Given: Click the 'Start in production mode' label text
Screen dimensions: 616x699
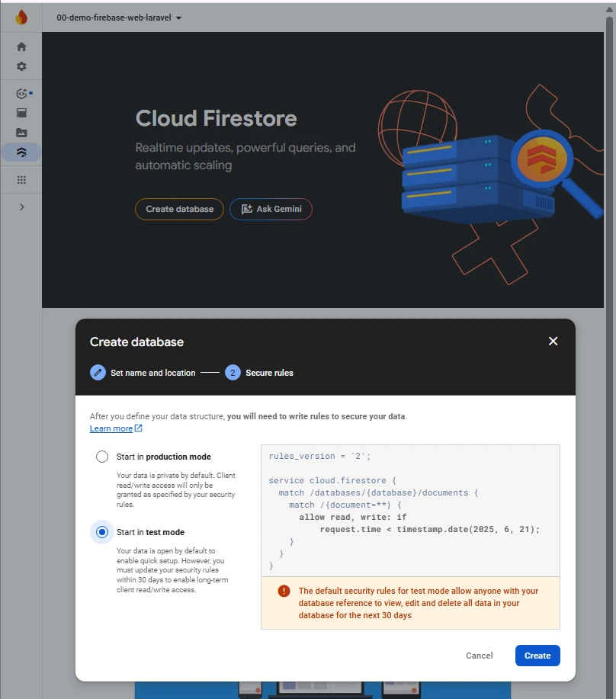Looking at the screenshot, I should point(164,457).
